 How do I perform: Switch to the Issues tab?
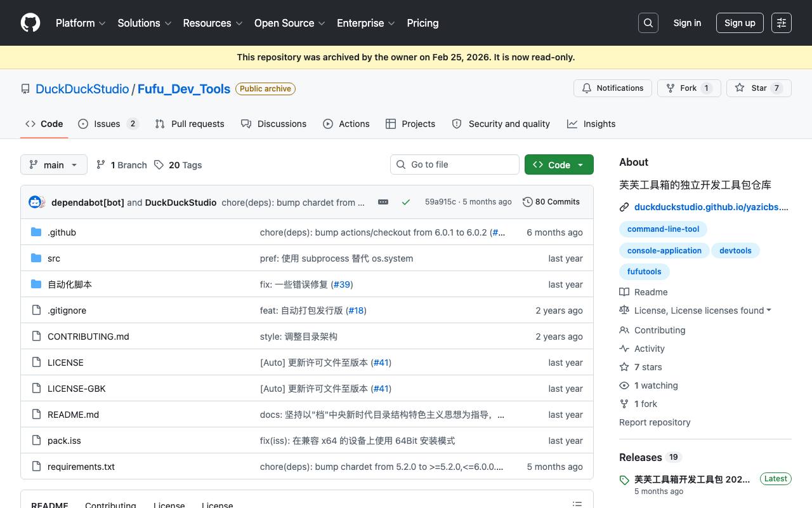(108, 124)
